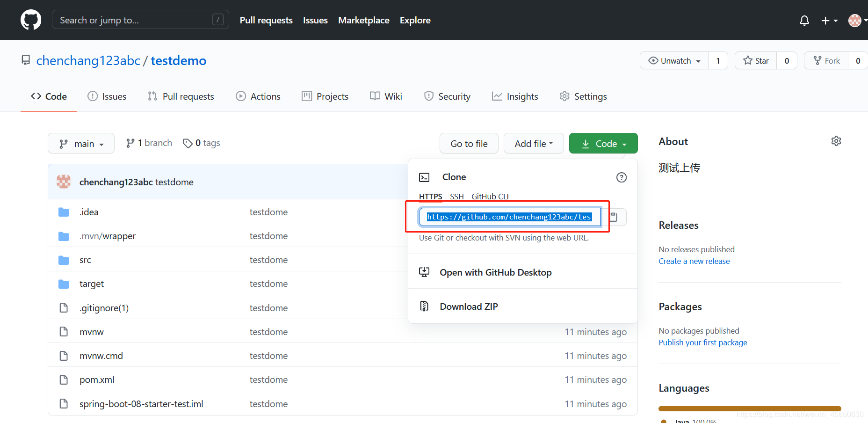This screenshot has height=423, width=868.
Task: Click the terminal icon next to Clone
Action: pos(424,177)
